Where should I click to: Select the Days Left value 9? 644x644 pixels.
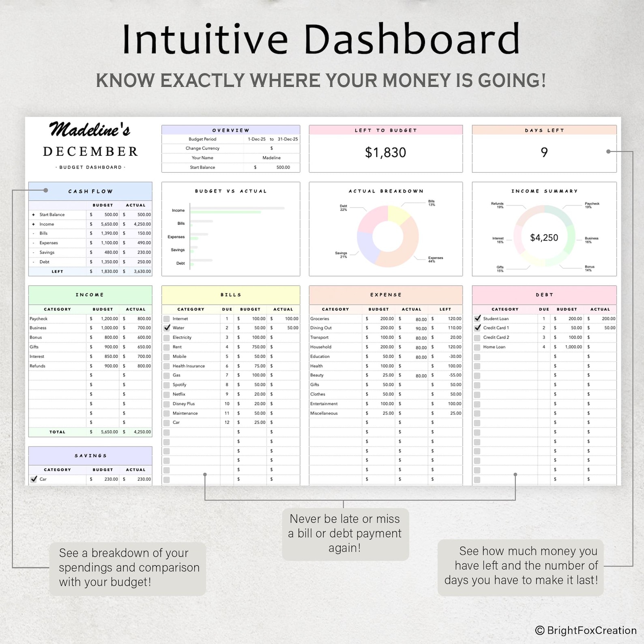click(544, 152)
